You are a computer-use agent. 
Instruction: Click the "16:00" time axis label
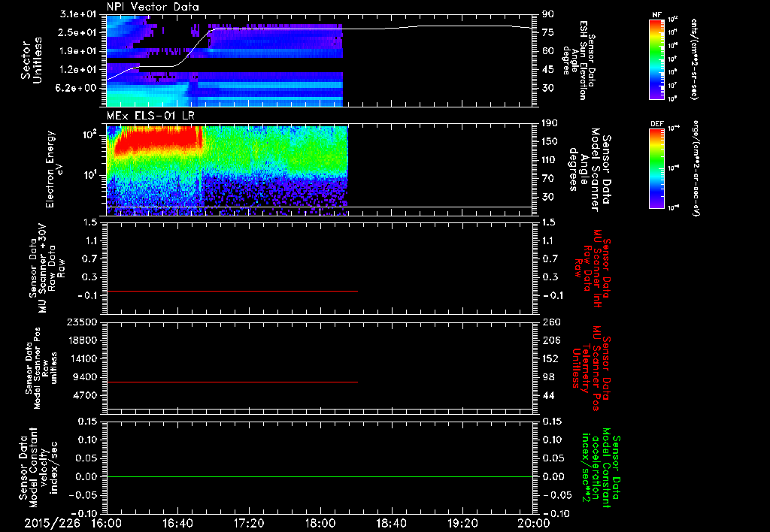107,524
